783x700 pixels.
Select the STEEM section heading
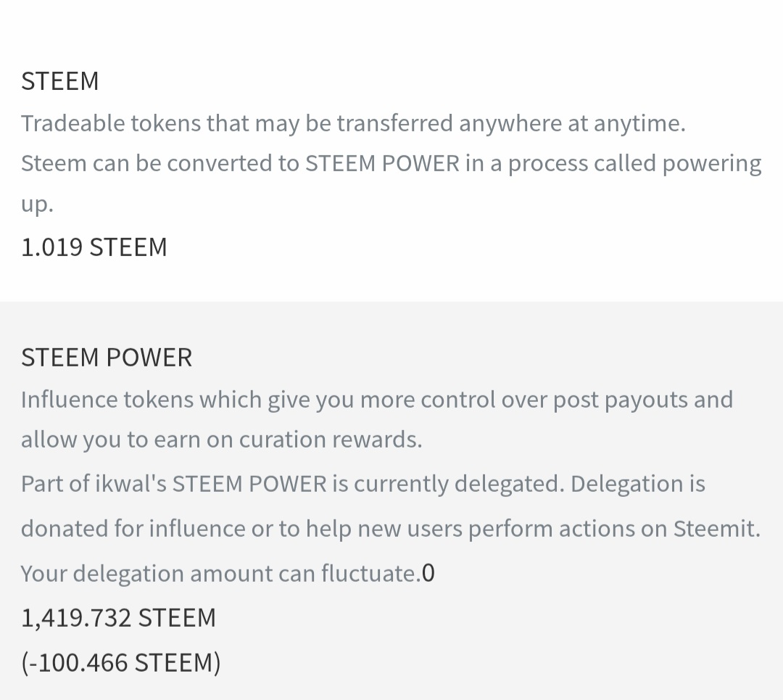60,81
